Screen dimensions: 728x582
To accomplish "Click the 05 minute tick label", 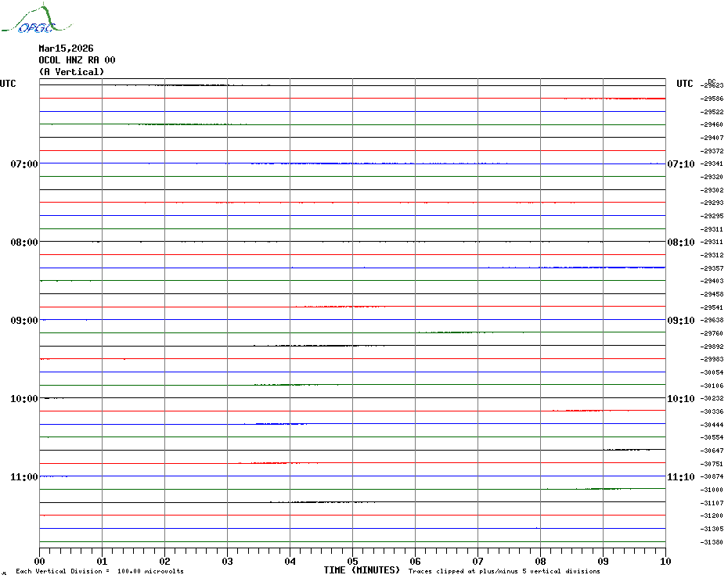I will (352, 561).
